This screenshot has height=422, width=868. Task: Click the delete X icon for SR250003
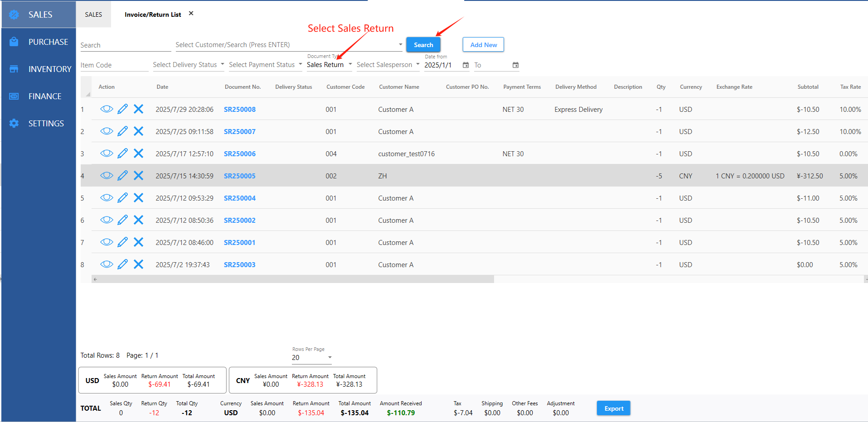[x=139, y=264]
